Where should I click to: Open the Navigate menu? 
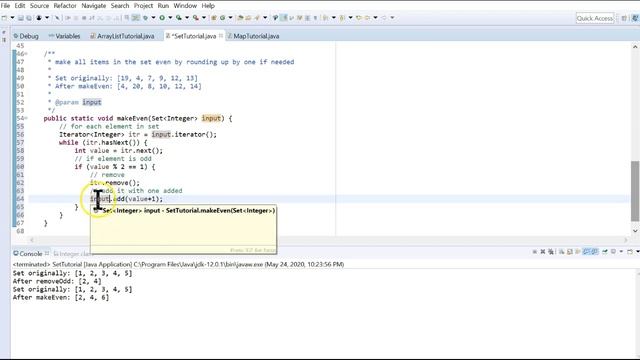click(x=93, y=6)
